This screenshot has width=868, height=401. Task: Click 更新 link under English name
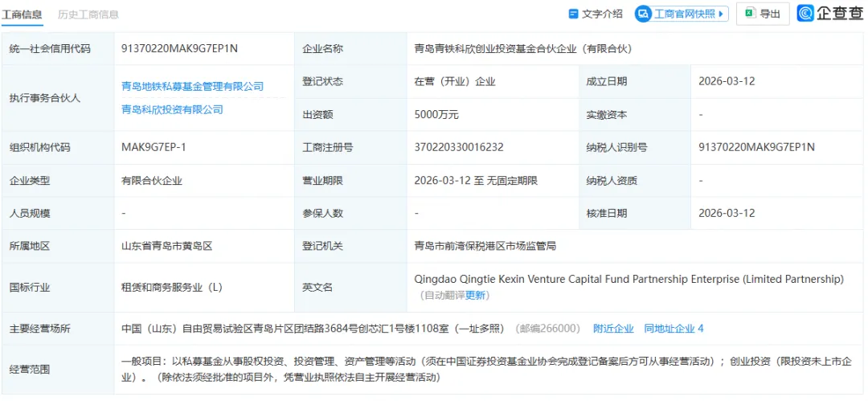pyautogui.click(x=475, y=296)
